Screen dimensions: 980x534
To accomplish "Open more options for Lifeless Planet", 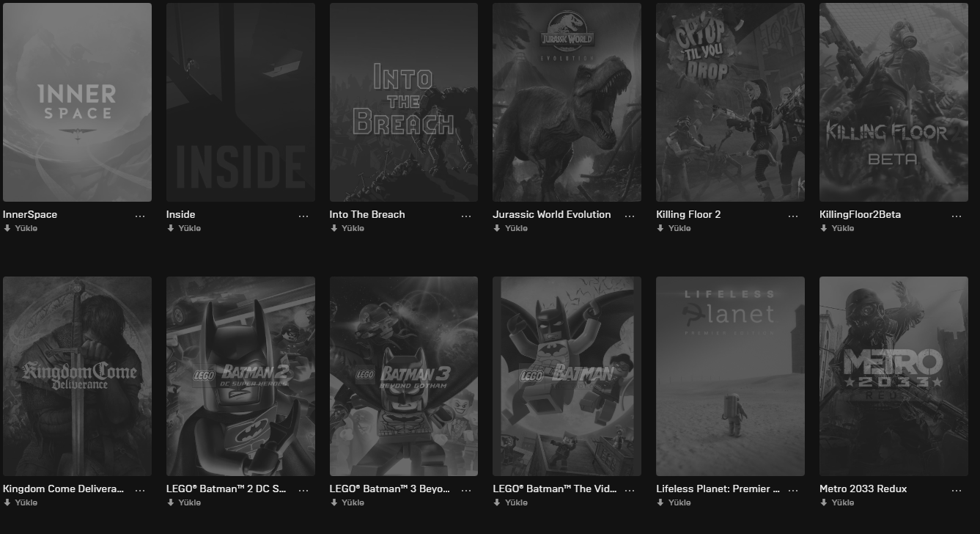I will click(793, 490).
